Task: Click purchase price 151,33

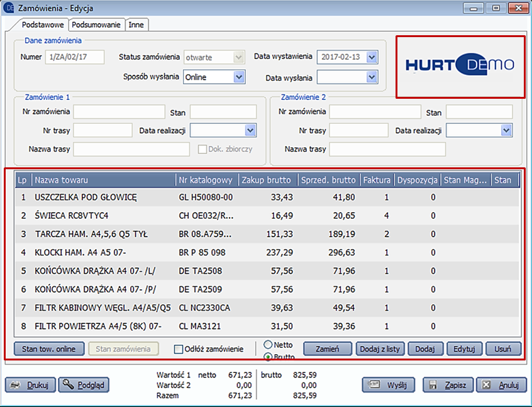Action: pos(280,234)
